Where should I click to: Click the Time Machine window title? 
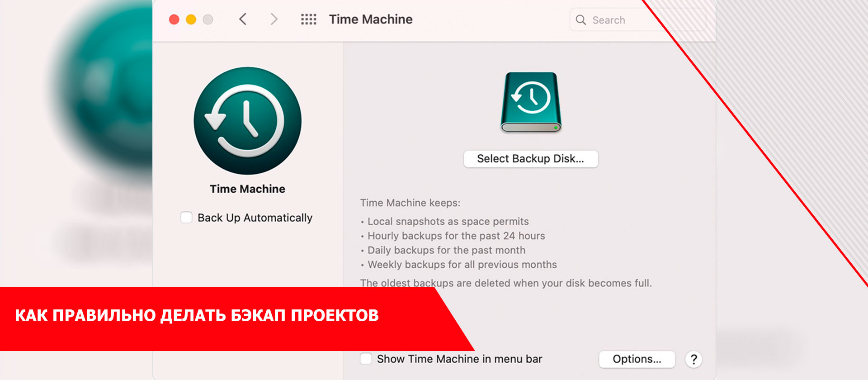(x=371, y=19)
